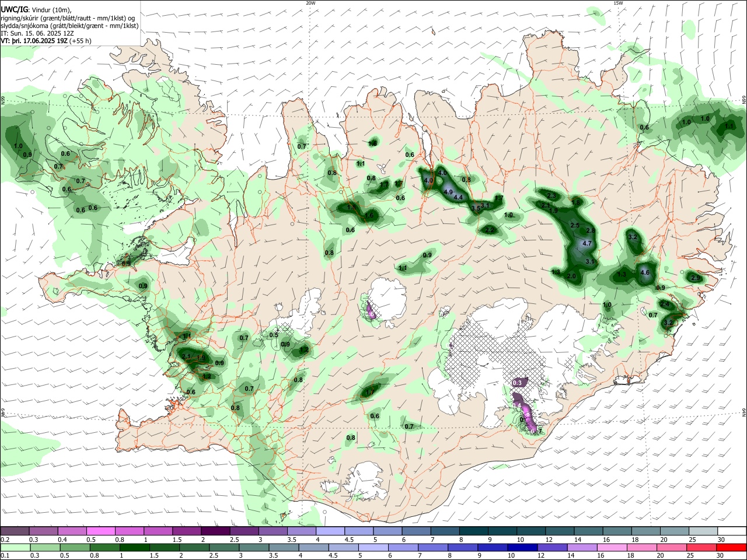Click the '4.9' precipitation value on the map
Image resolution: width=747 pixels, height=560 pixels.
(448, 191)
